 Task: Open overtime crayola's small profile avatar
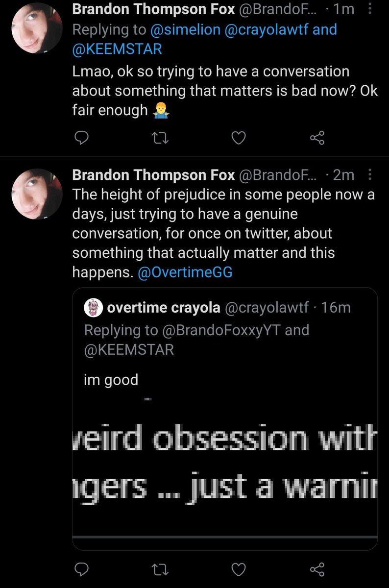coord(93,307)
